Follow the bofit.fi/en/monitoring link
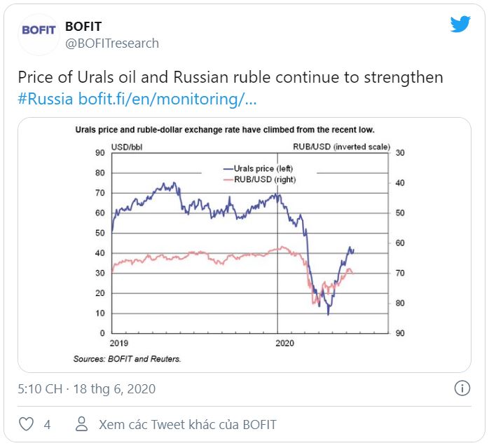The width and height of the screenshot is (489, 448). pyautogui.click(x=167, y=98)
